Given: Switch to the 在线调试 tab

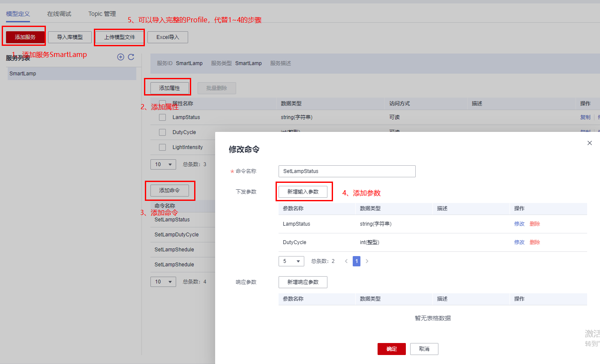Looking at the screenshot, I should pyautogui.click(x=59, y=14).
